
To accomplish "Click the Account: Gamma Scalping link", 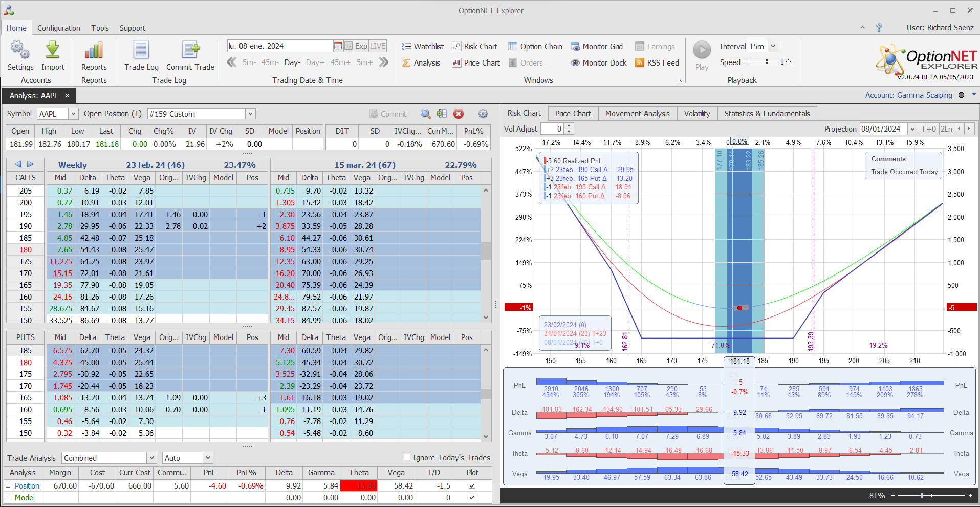I will coord(908,95).
